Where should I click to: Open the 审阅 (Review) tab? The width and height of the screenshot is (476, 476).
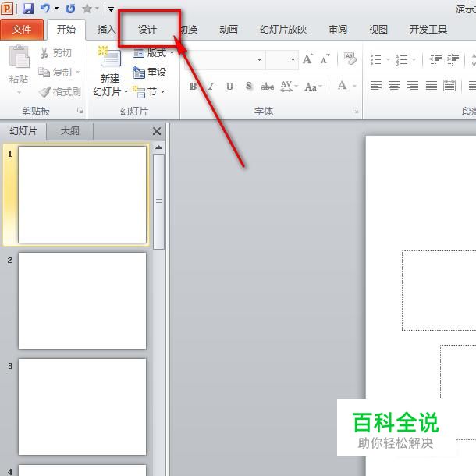pos(338,30)
